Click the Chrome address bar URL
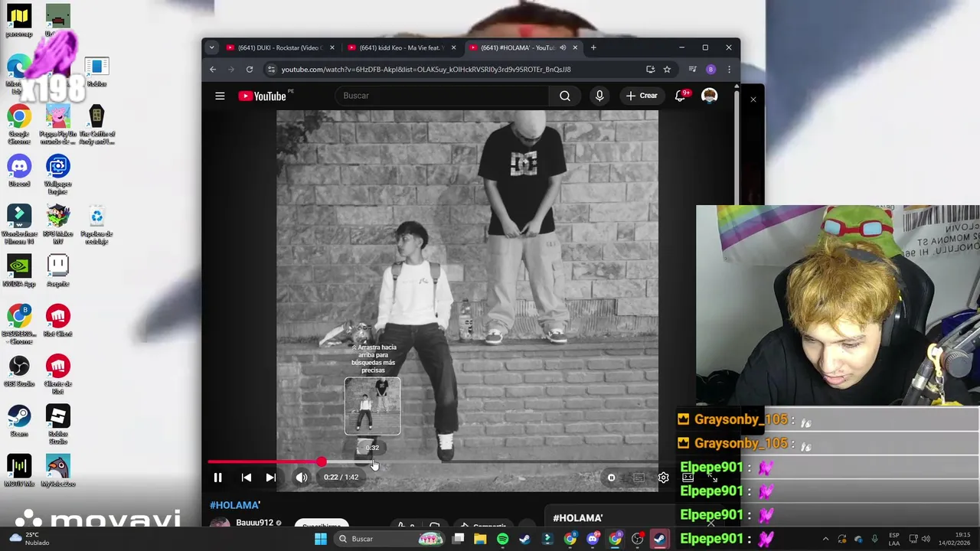This screenshot has width=980, height=551. (426, 70)
